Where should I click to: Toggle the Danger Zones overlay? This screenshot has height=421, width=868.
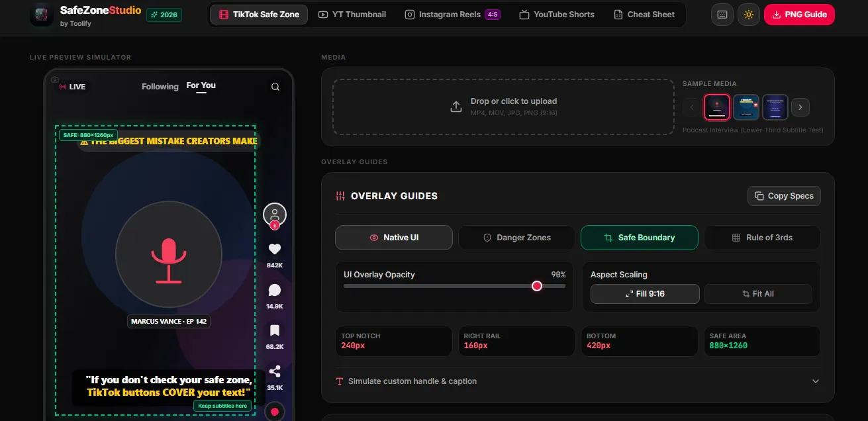pyautogui.click(x=516, y=238)
